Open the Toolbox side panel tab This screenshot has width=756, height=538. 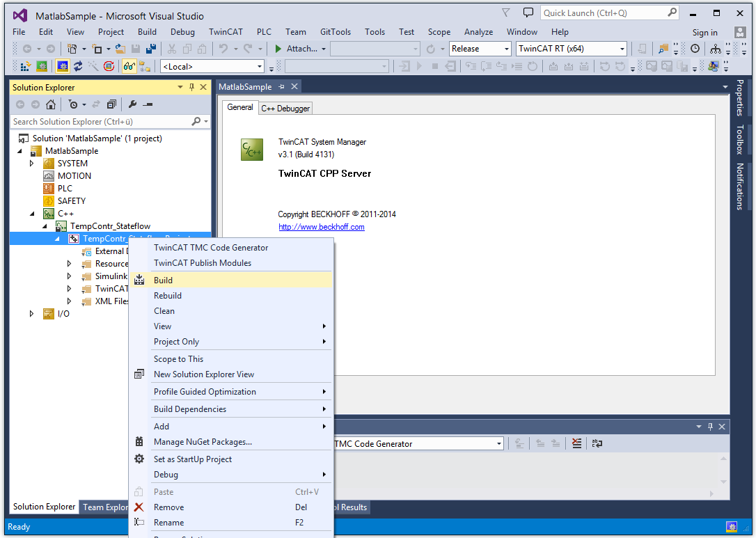(739, 139)
